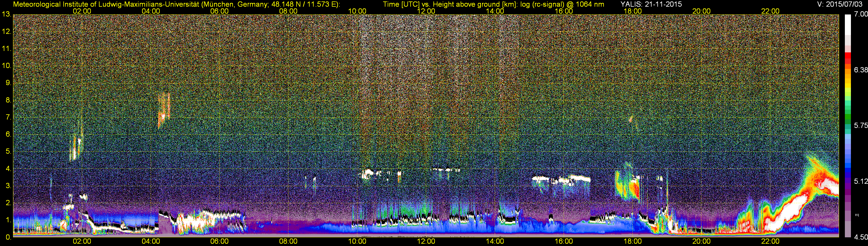
Task: Click the 1 km height axis label
Action: pos(9,220)
